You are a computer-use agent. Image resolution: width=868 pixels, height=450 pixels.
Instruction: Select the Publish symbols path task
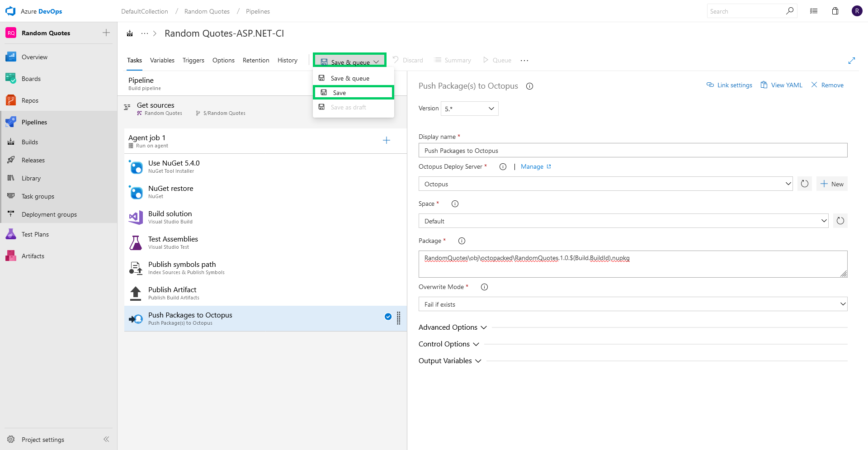click(x=265, y=268)
